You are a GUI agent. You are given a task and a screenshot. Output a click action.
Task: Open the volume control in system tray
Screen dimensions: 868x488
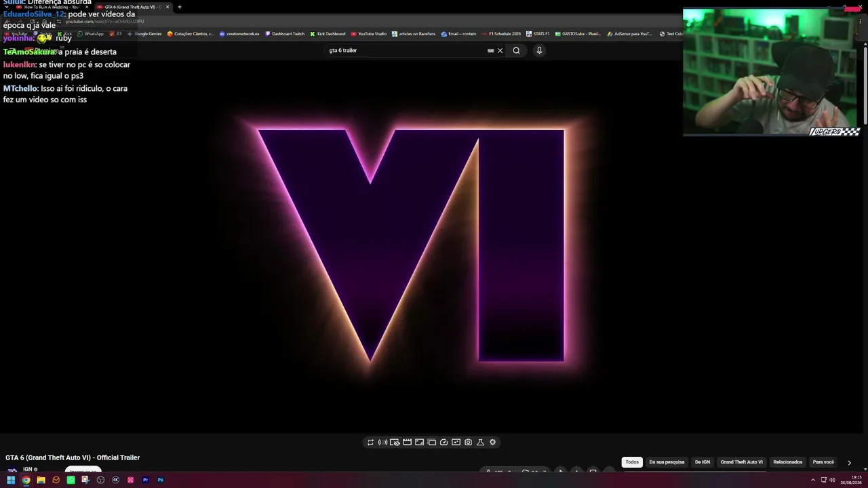point(832,480)
